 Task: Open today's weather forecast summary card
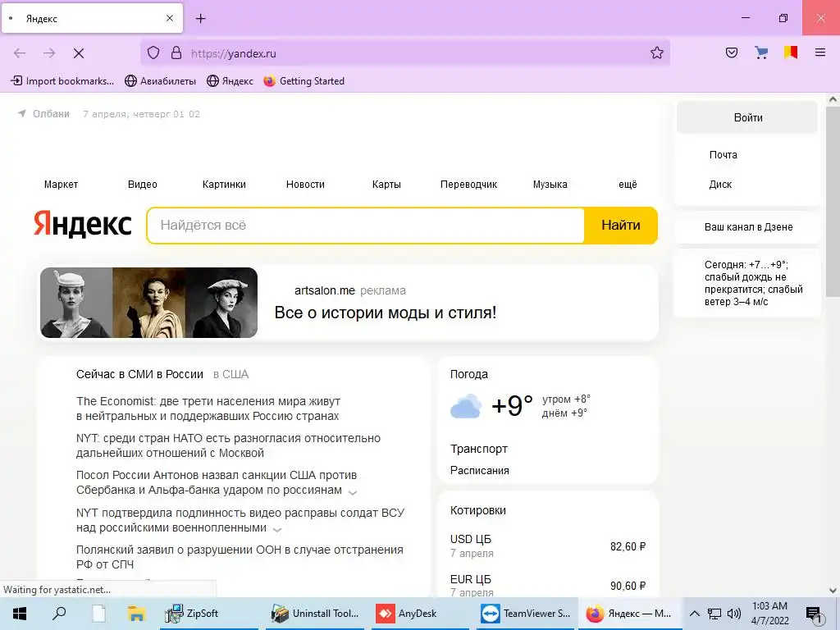(748, 283)
